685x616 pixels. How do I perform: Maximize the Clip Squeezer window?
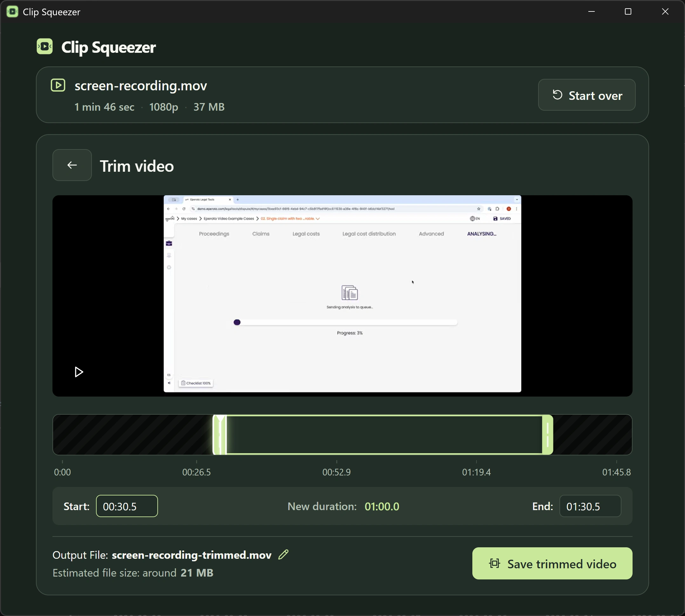628,11
